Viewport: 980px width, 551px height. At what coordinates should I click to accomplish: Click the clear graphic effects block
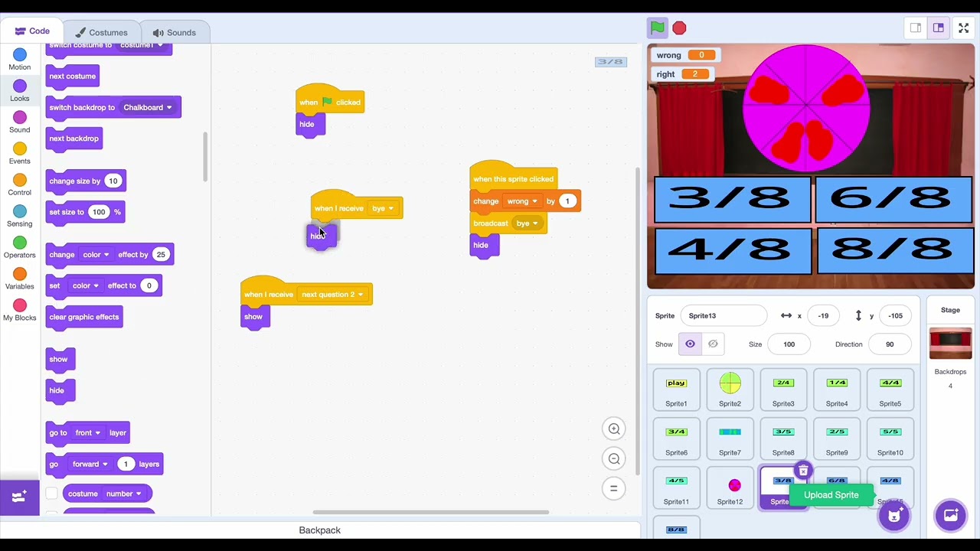pos(84,318)
